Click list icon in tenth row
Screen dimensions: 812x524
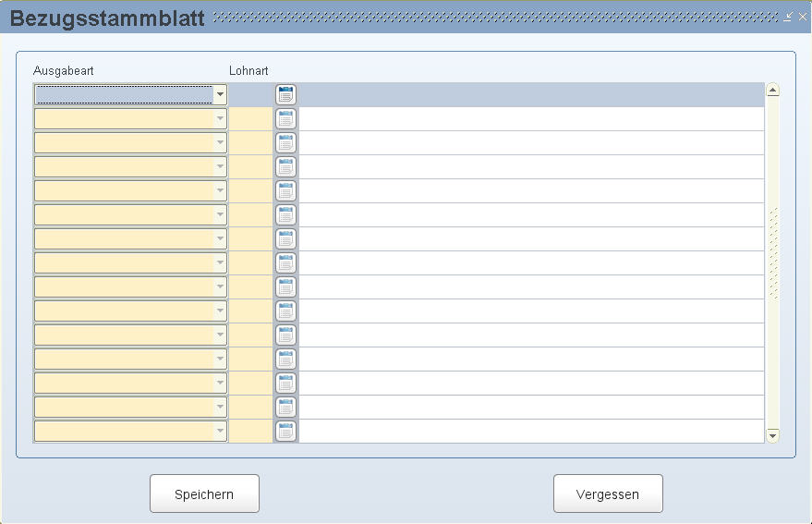285,311
